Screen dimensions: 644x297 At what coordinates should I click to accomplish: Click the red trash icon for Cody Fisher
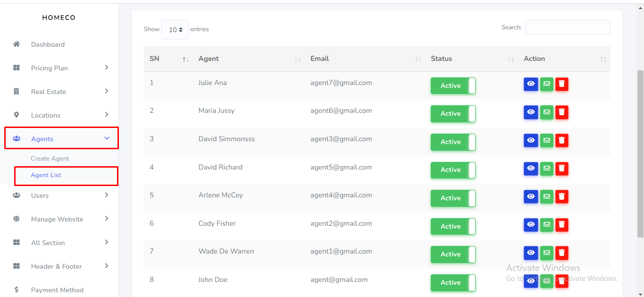pos(561,225)
